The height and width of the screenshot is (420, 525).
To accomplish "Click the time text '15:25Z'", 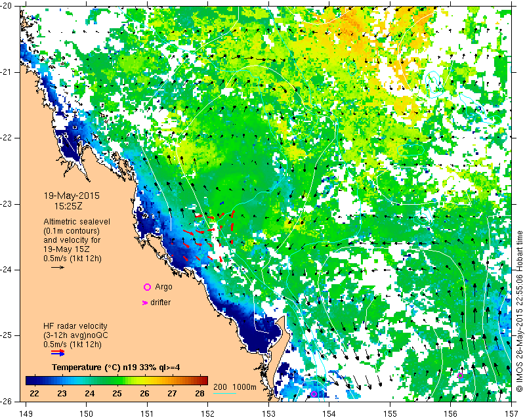I will (68, 206).
